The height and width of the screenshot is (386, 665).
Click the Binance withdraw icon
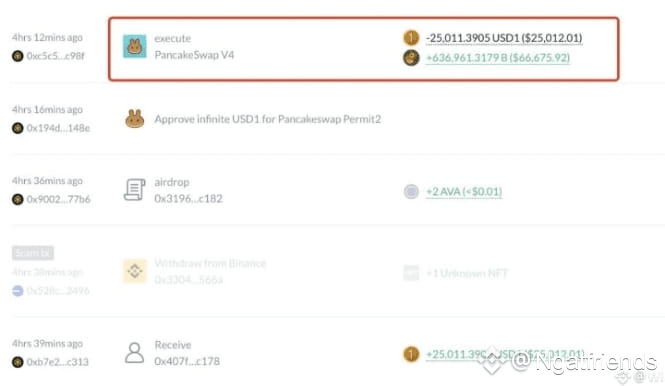tap(134, 271)
